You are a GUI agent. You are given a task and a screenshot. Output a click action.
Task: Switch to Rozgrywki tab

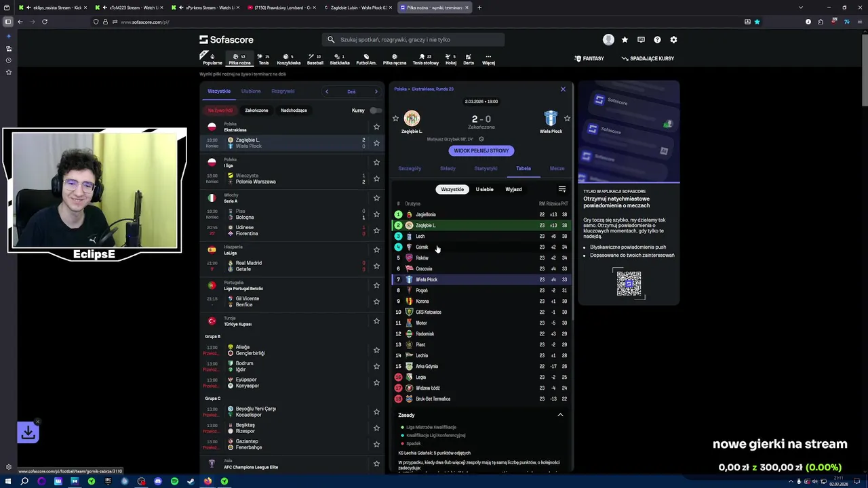click(x=283, y=91)
